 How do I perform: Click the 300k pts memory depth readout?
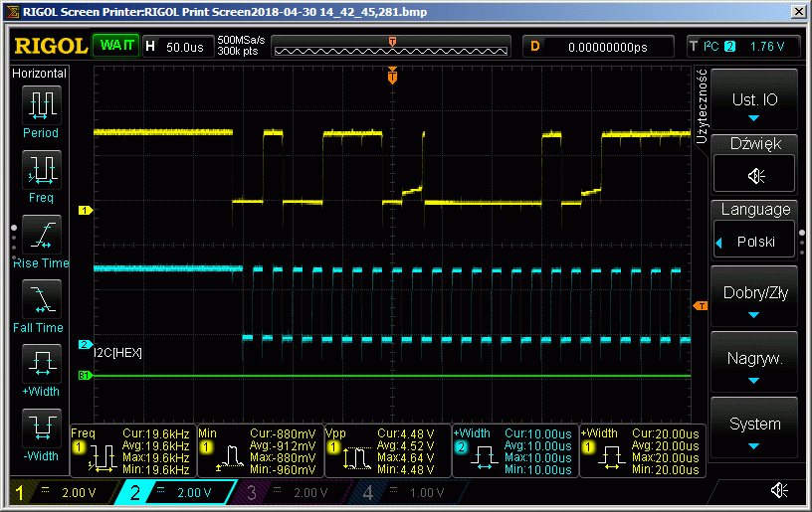coord(238,52)
